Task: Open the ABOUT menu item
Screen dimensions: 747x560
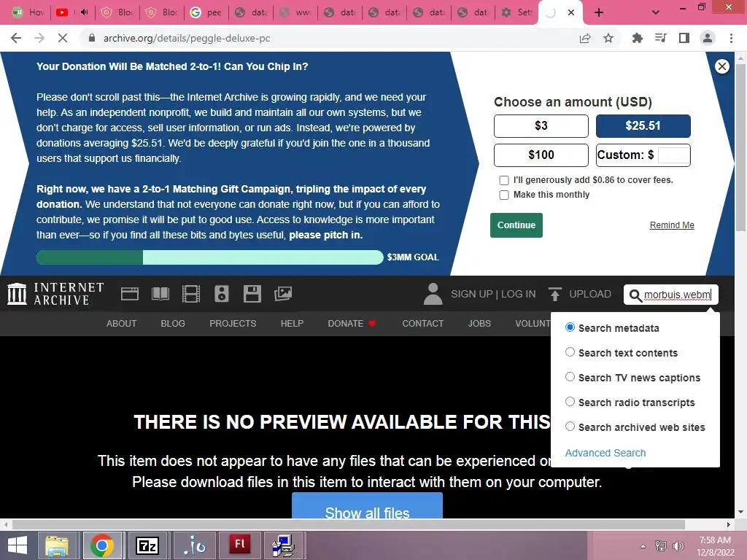Action: pos(122,324)
